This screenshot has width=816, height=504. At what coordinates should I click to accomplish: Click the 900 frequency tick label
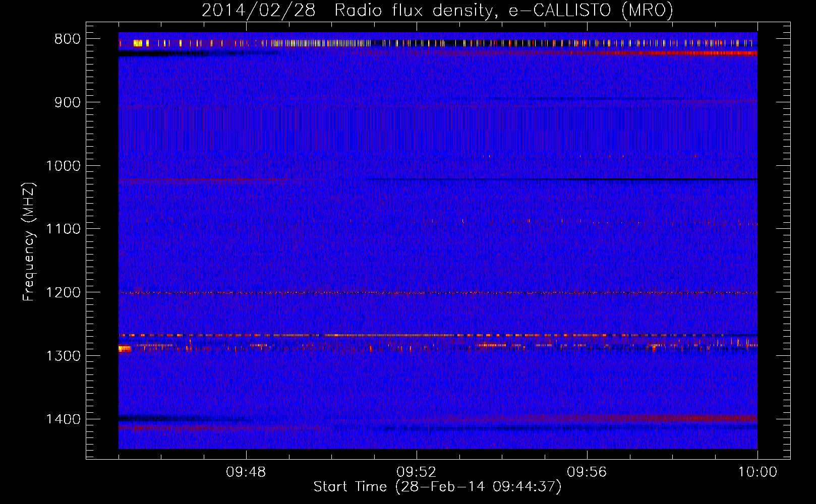click(x=67, y=102)
